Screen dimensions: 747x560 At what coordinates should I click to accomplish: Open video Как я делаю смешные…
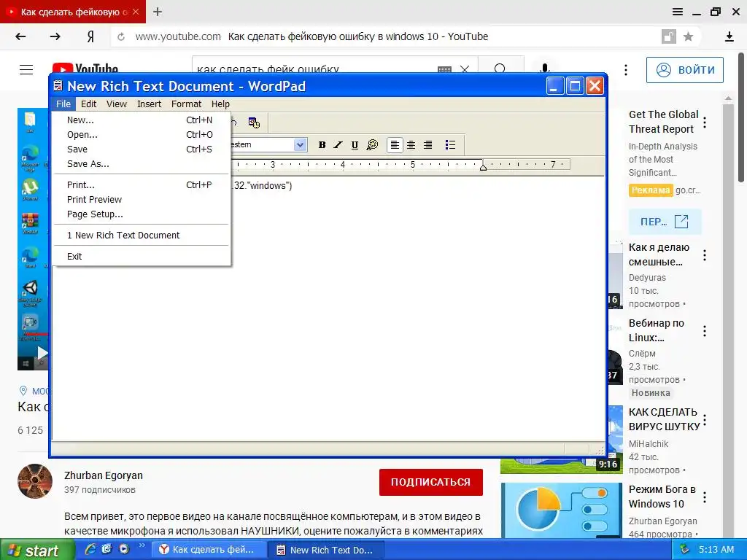click(659, 254)
